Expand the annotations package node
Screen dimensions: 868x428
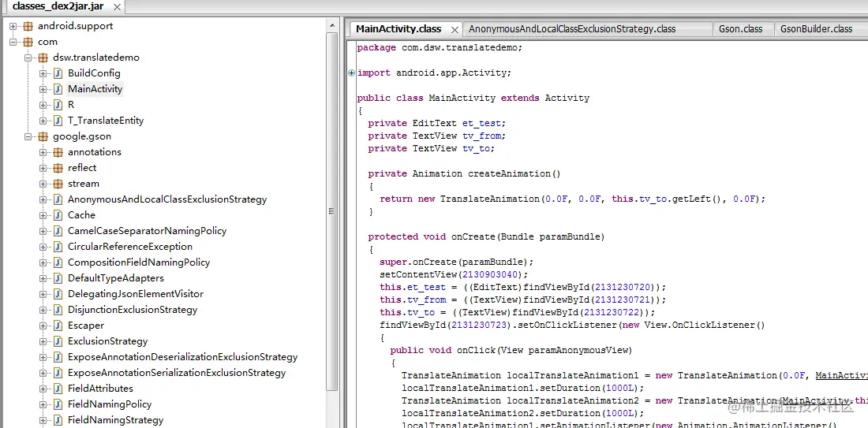point(43,152)
